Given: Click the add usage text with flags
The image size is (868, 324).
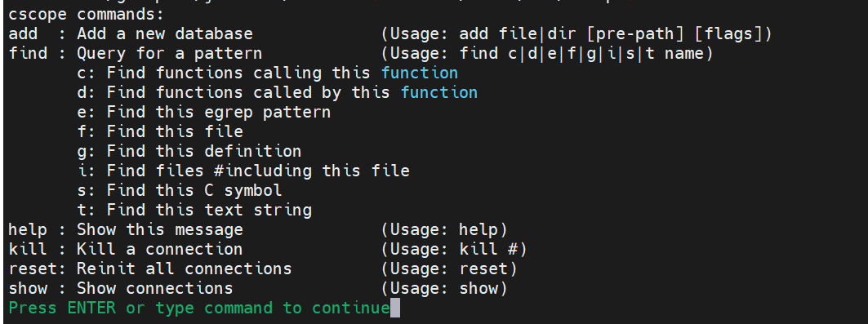Looking at the screenshot, I should [576, 33].
